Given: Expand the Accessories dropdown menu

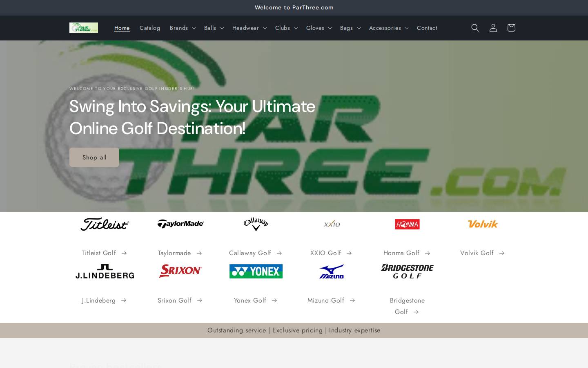Looking at the screenshot, I should tap(388, 28).
